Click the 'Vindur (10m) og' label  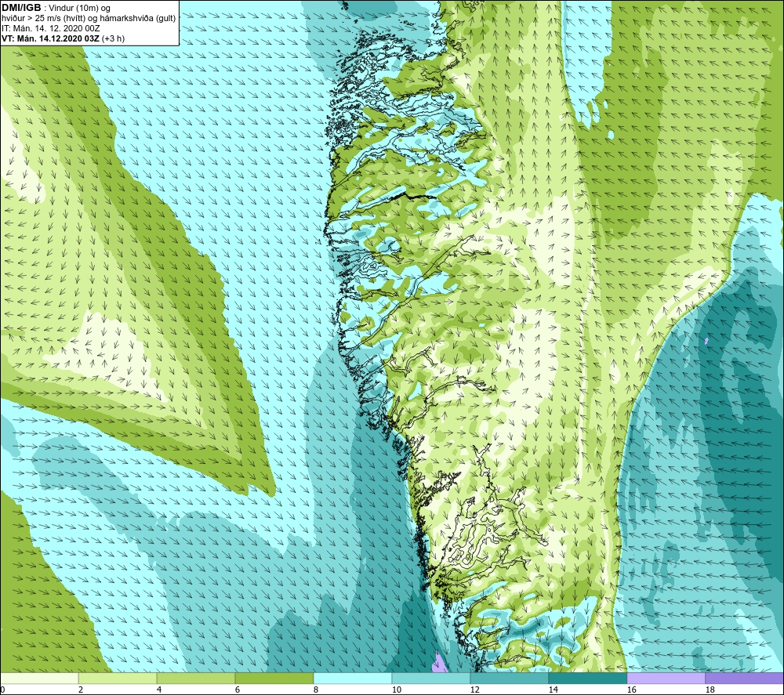79,8
